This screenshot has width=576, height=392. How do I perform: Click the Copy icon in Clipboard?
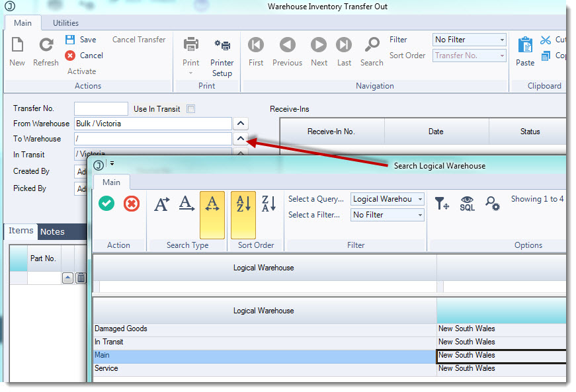(x=546, y=56)
